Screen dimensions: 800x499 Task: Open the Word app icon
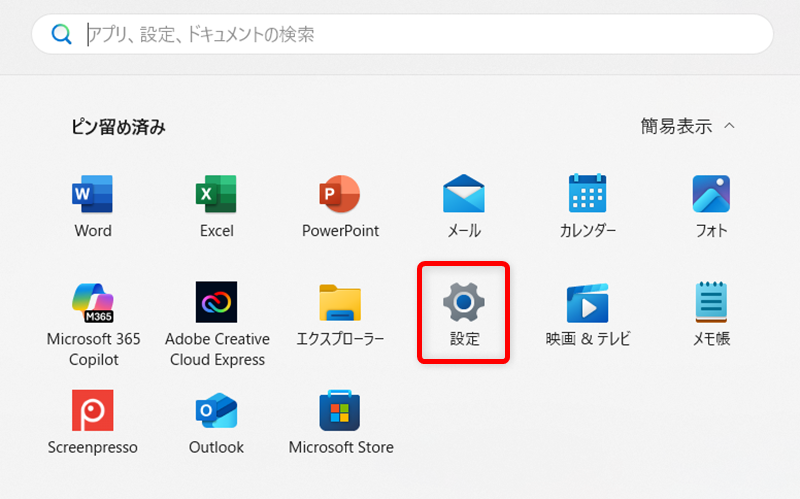pos(92,194)
